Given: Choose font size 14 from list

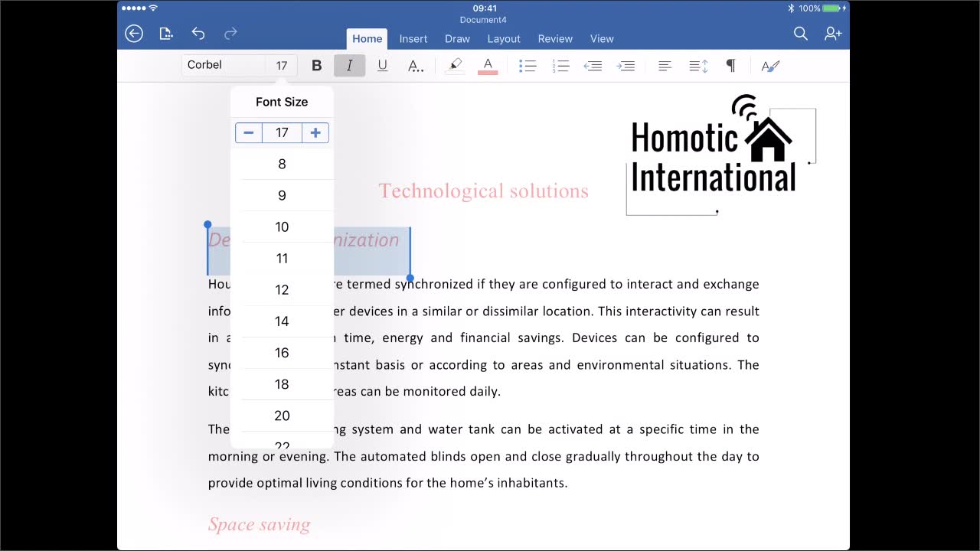Looking at the screenshot, I should click(x=282, y=321).
